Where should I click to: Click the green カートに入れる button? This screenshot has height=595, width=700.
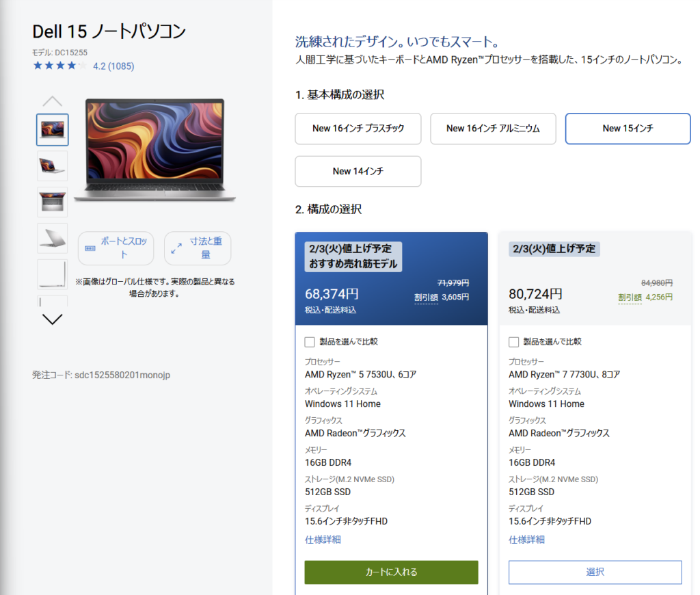point(391,572)
